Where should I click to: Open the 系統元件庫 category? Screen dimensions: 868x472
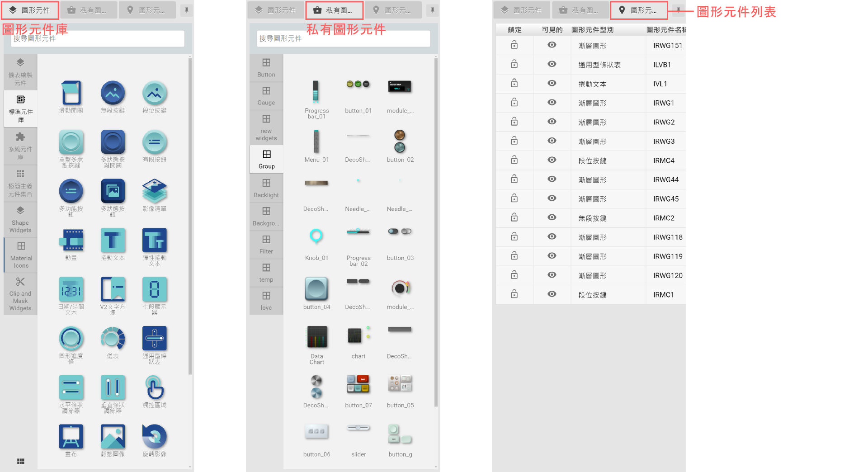(20, 146)
